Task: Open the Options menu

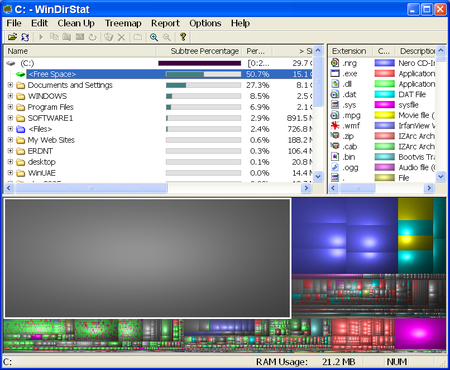Action: click(x=205, y=23)
